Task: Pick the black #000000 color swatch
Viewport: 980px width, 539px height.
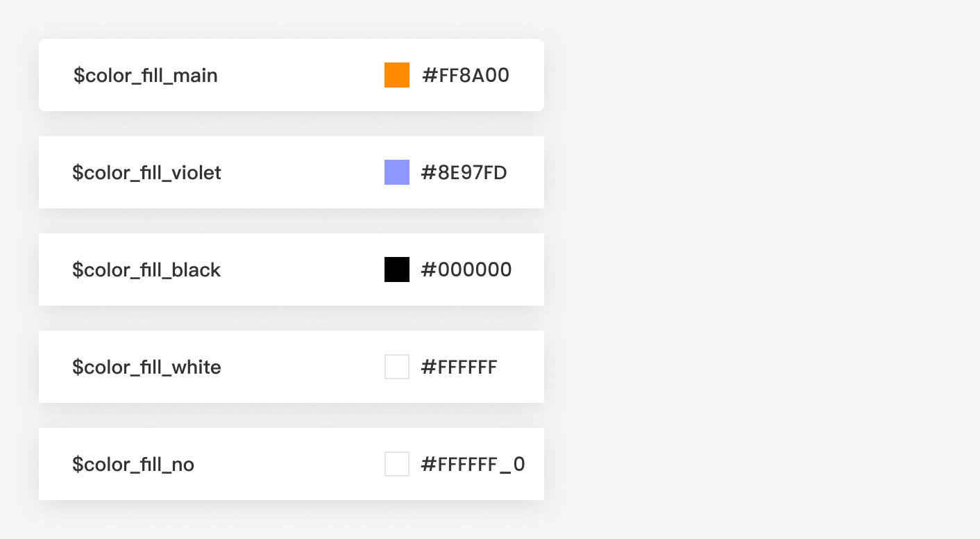Action: pos(397,269)
